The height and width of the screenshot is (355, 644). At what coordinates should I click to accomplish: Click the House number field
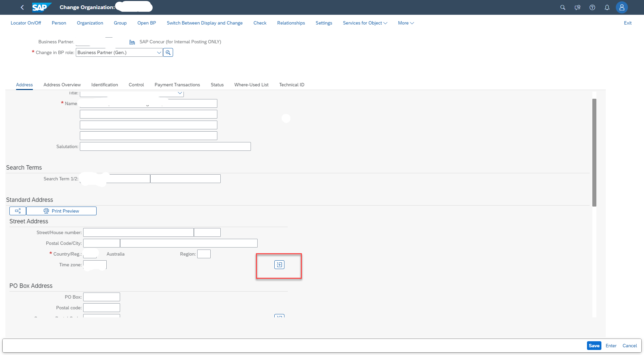[x=207, y=232]
